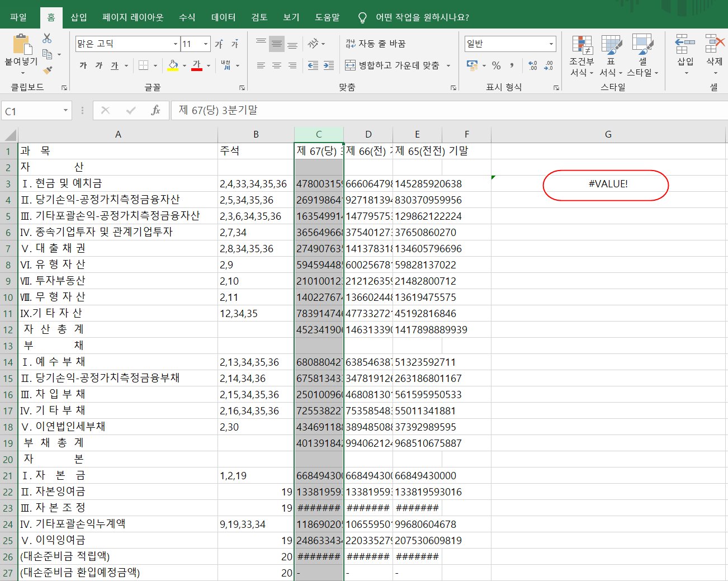Expand the Name Box dropdown arrow

pyautogui.click(x=65, y=111)
